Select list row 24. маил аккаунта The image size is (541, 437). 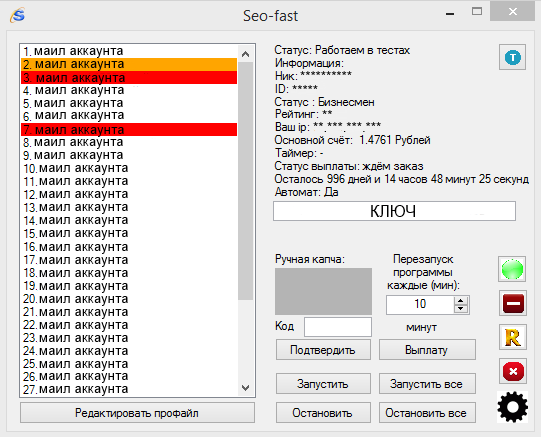click(x=129, y=351)
